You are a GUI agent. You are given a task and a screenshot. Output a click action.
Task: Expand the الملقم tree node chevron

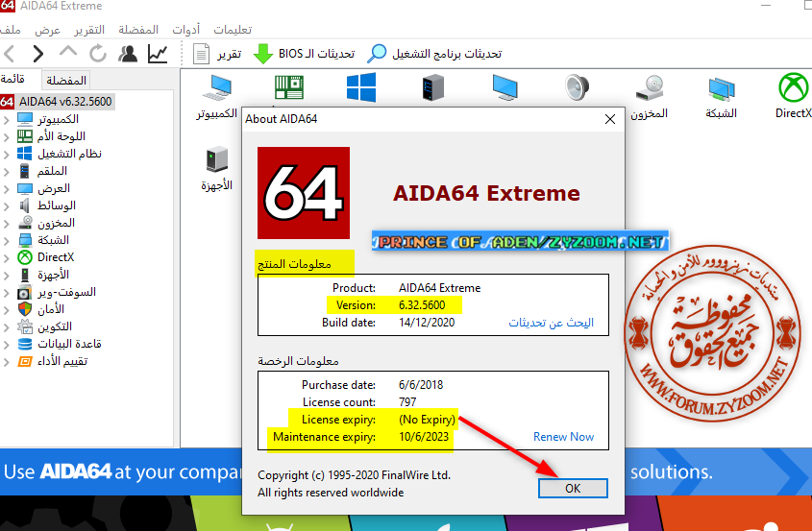point(6,172)
